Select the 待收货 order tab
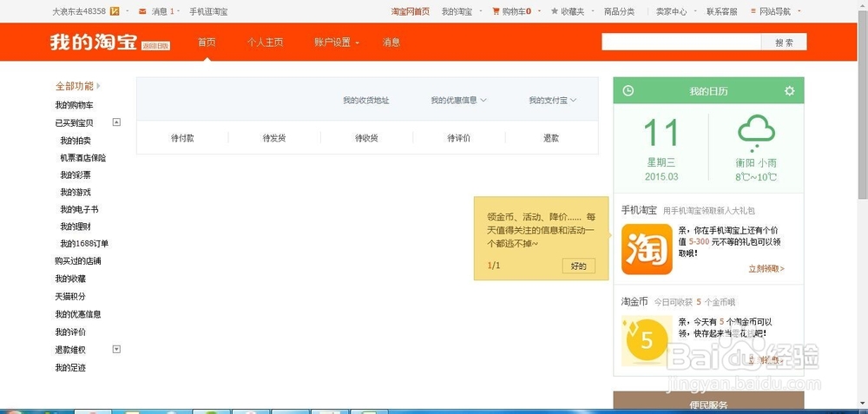Screen dimensions: 868x414 click(366, 138)
